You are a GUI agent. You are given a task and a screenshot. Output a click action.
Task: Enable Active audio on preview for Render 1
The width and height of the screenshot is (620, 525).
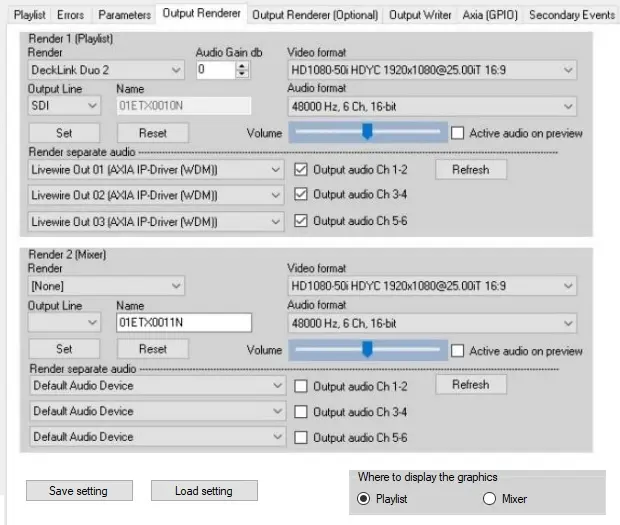click(458, 133)
